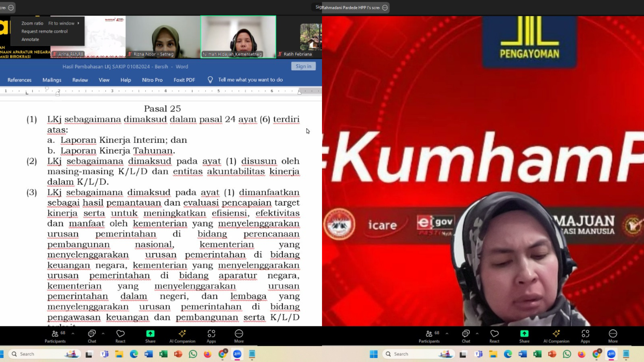
Task: Click the Zoom ratio menu entry
Action: click(x=32, y=23)
